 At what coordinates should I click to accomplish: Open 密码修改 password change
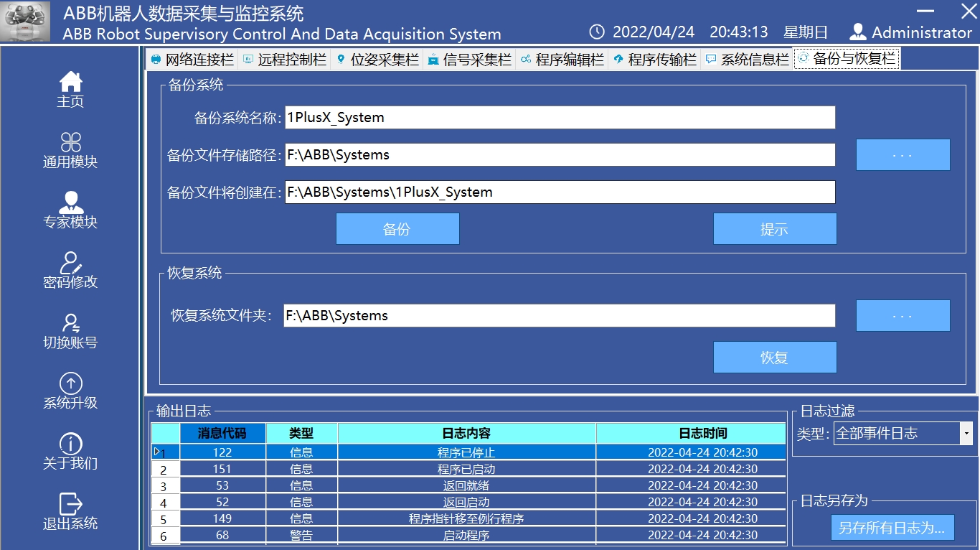[70, 271]
